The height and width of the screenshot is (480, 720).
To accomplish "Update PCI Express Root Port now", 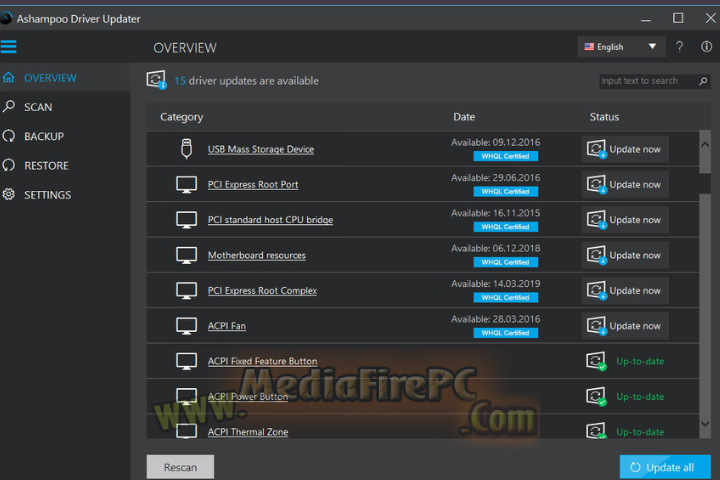I will click(x=625, y=184).
